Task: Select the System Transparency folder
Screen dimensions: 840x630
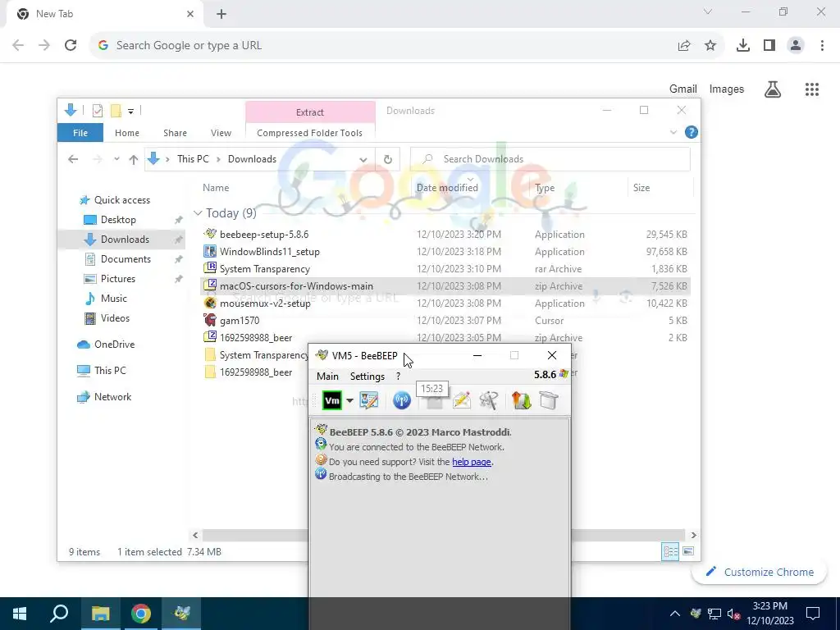Action: [x=263, y=354]
